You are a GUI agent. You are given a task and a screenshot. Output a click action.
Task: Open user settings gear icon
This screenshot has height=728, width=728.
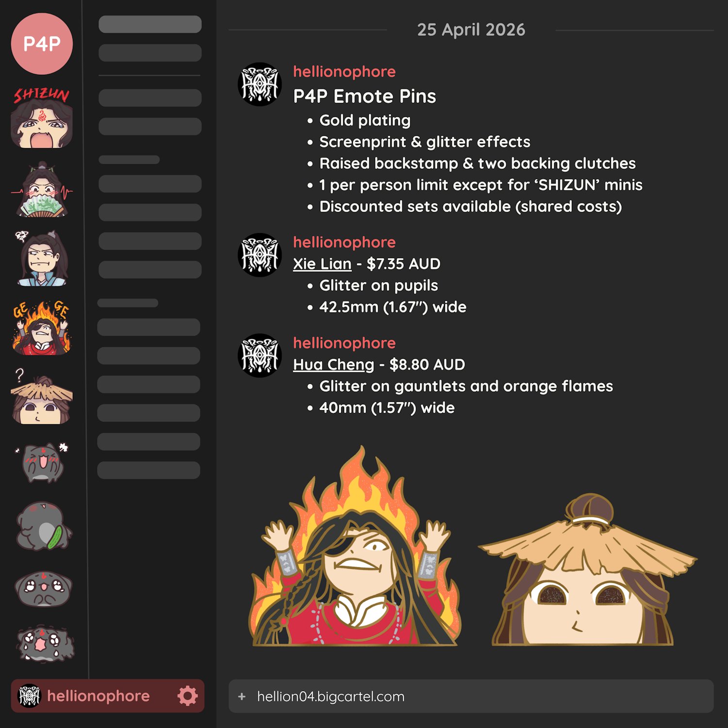[187, 696]
